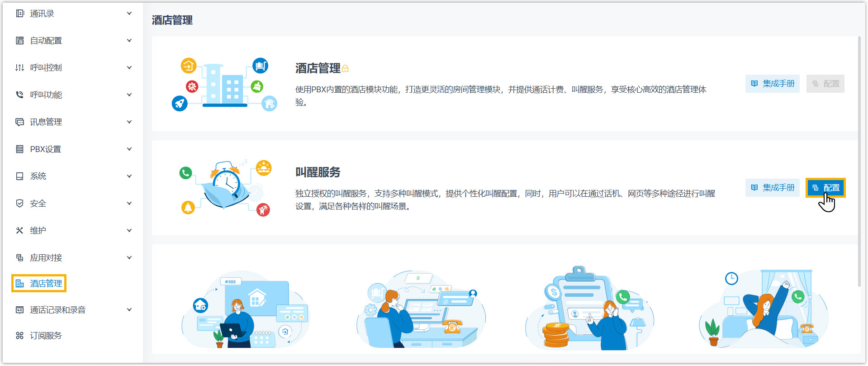Open the 应用对接 menu item

tap(46, 258)
